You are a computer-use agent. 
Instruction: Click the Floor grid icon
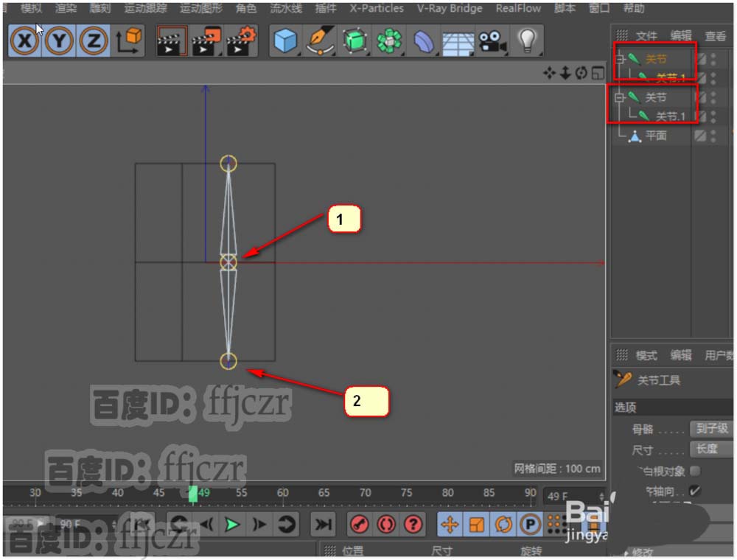(458, 43)
